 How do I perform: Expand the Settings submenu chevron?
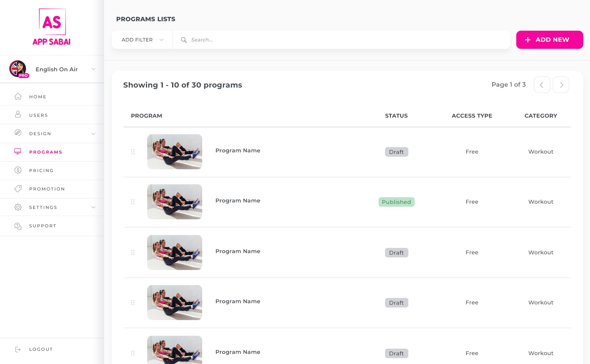tap(93, 207)
